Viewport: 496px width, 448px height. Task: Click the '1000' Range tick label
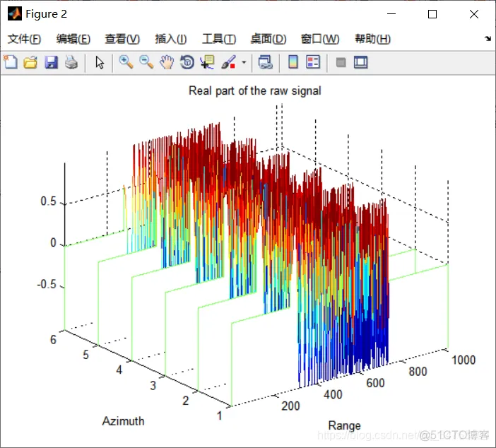pyautogui.click(x=463, y=360)
